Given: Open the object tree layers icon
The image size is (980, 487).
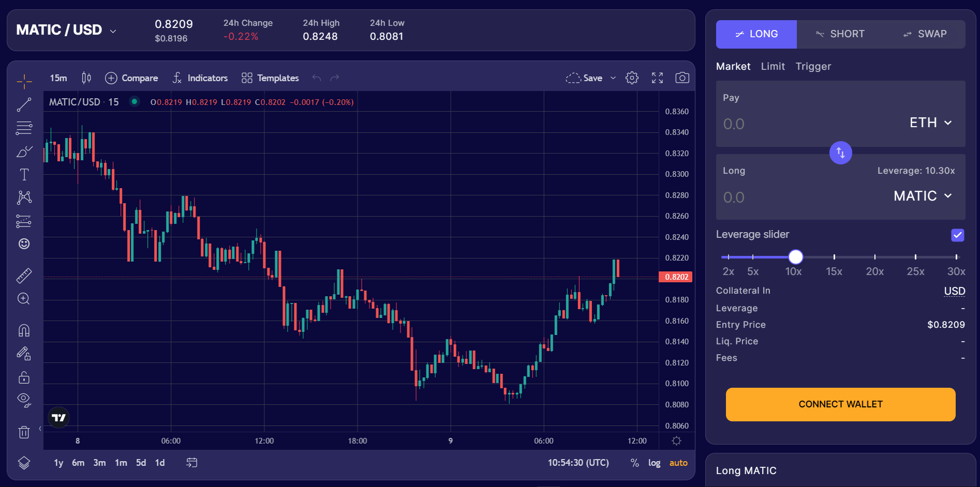Looking at the screenshot, I should pos(24,463).
